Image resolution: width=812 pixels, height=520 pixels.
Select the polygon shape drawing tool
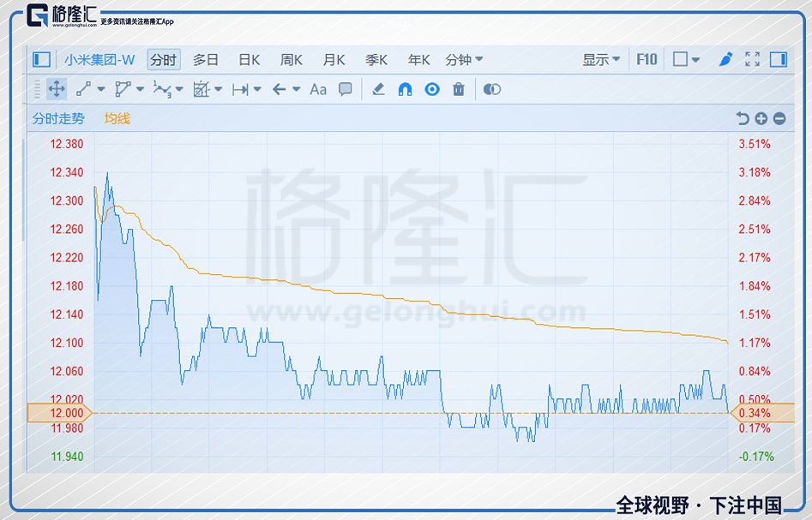123,89
